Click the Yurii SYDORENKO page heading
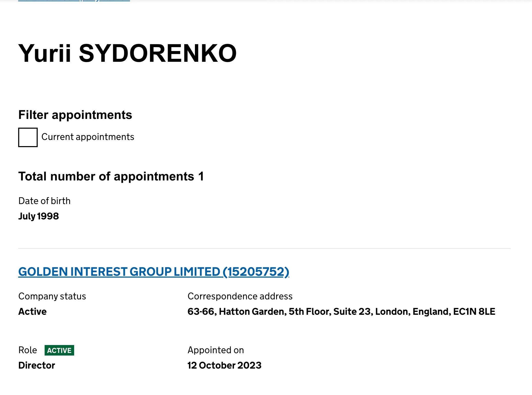This screenshot has height=395, width=532. tap(127, 53)
